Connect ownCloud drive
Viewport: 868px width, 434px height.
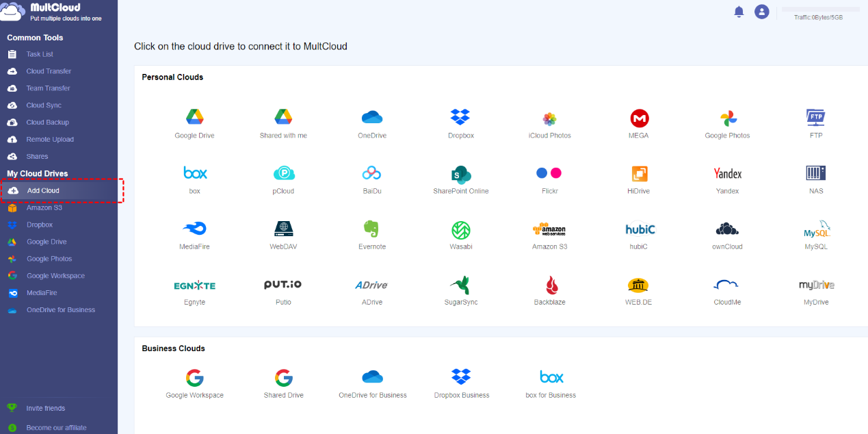pos(727,235)
